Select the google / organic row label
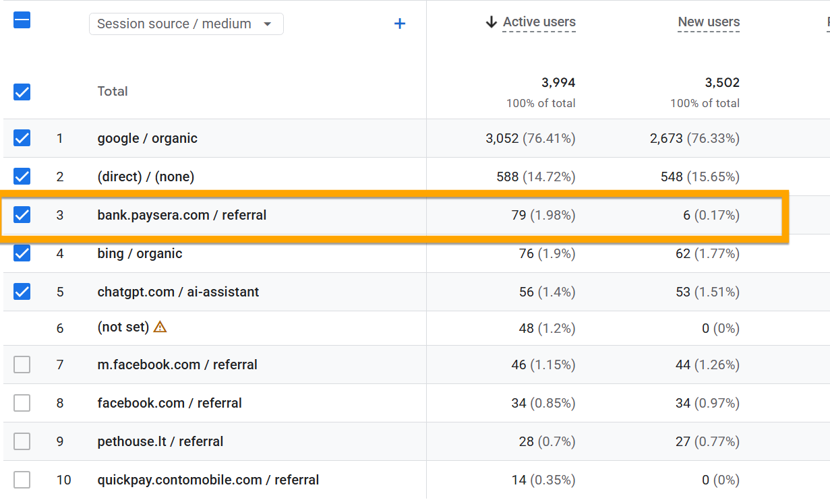This screenshot has height=504, width=830. (x=148, y=138)
